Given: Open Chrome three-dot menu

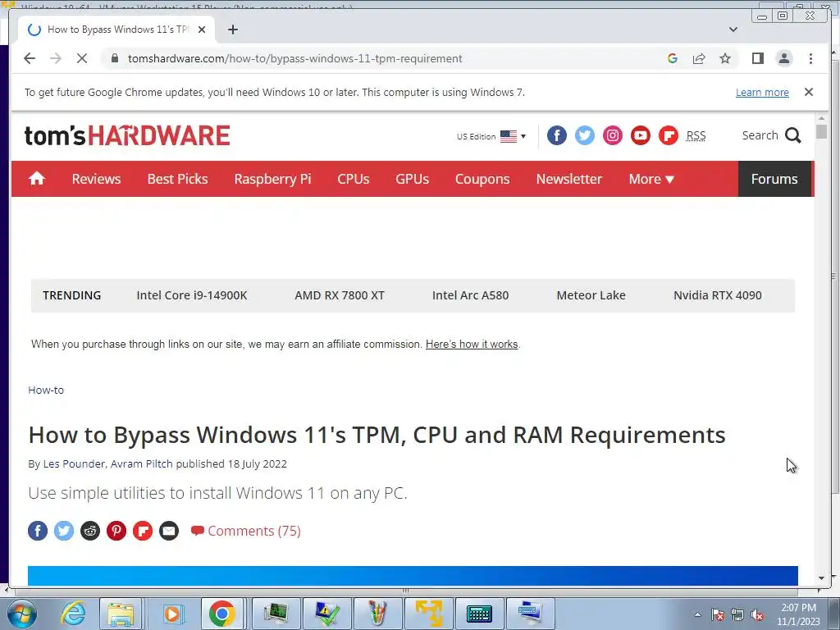Looking at the screenshot, I should (810, 58).
